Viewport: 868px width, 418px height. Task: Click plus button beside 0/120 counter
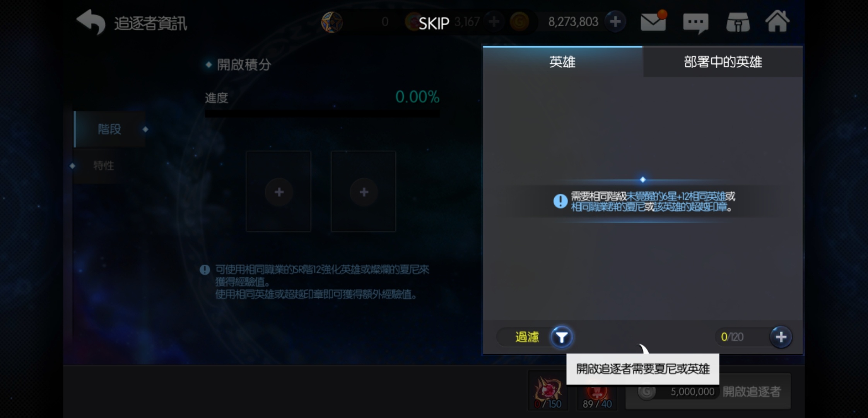pos(781,337)
